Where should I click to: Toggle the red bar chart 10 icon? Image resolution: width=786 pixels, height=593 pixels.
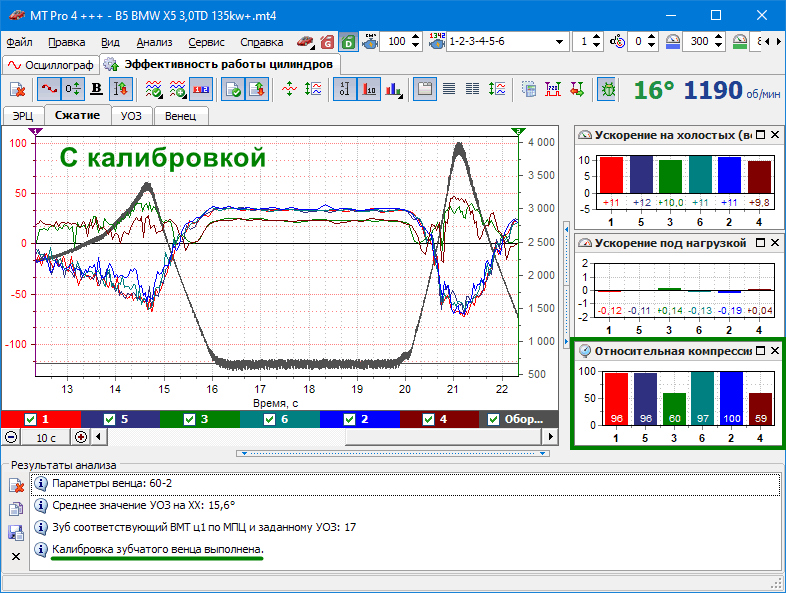click(x=369, y=90)
